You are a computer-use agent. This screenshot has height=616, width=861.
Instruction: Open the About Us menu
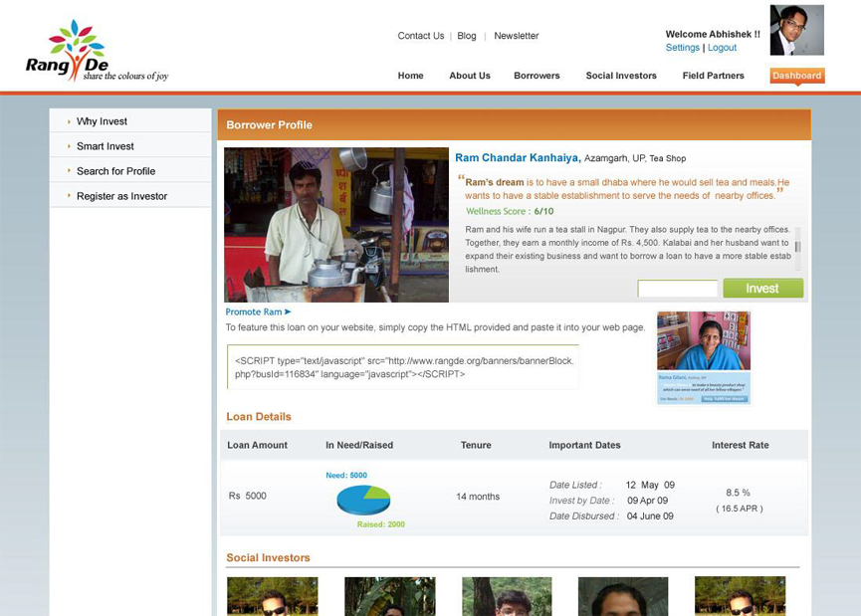click(470, 76)
